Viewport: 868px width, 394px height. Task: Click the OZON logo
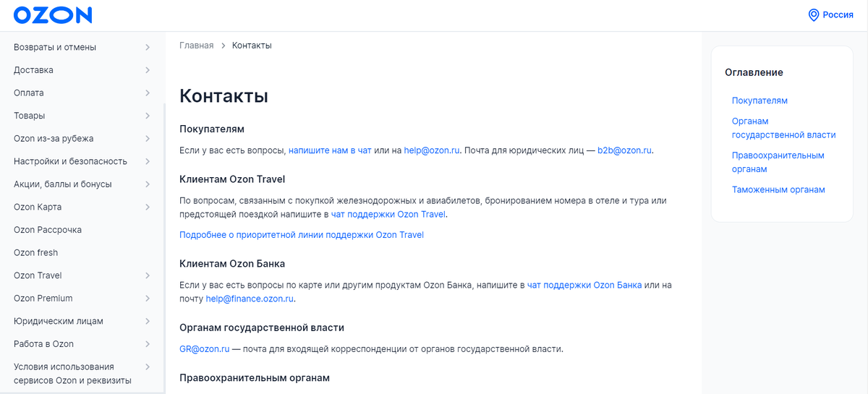coord(53,15)
